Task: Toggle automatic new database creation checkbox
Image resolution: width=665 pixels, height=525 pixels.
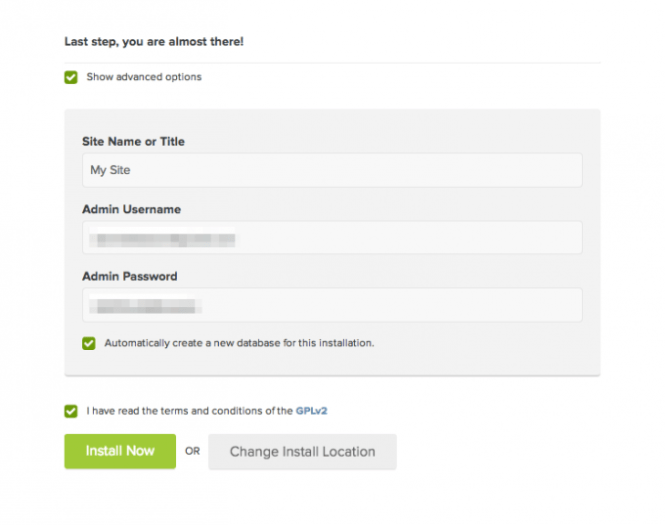Action: point(89,343)
